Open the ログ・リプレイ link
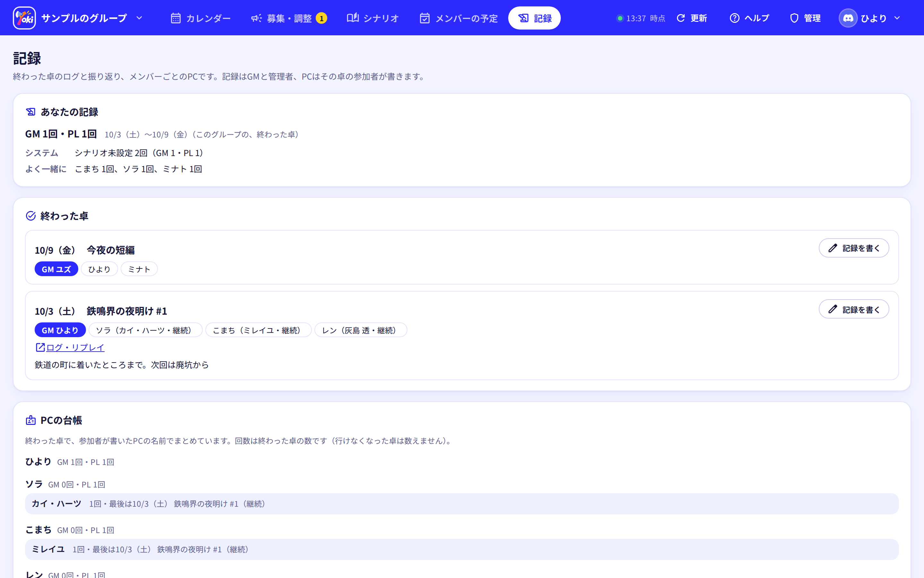Image resolution: width=924 pixels, height=578 pixels. [x=75, y=347]
